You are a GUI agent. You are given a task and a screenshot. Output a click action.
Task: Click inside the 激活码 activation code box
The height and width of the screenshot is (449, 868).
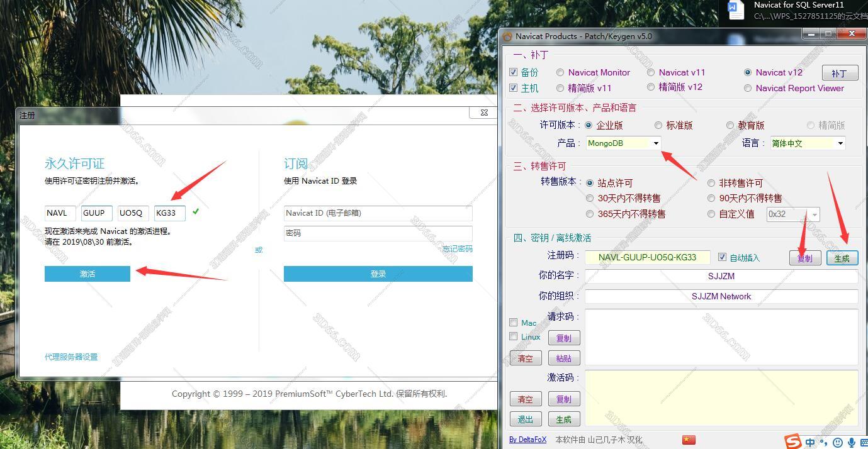click(721, 397)
